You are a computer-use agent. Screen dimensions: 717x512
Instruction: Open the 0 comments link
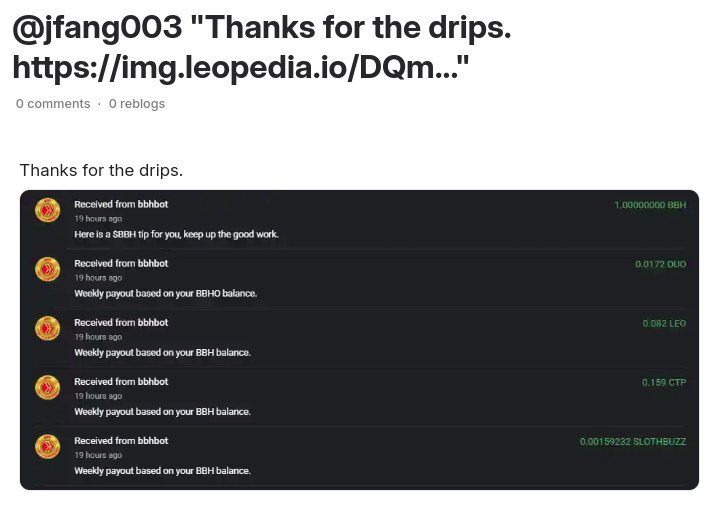[x=53, y=104]
